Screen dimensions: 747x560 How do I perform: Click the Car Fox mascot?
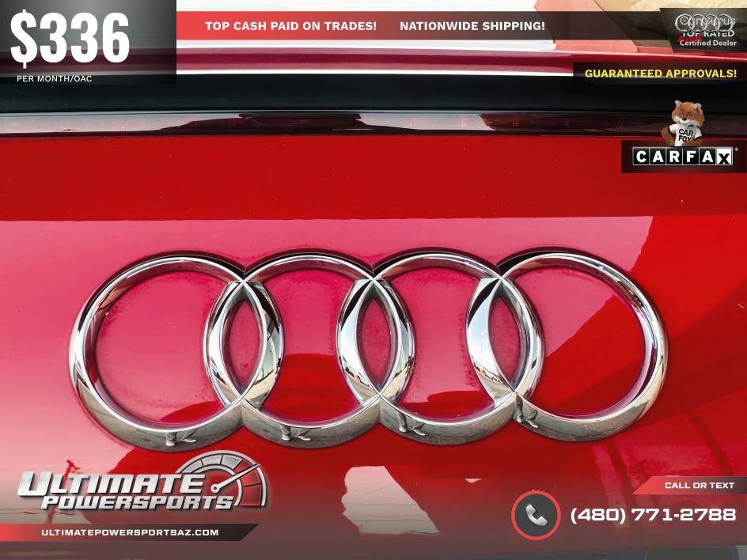[684, 123]
